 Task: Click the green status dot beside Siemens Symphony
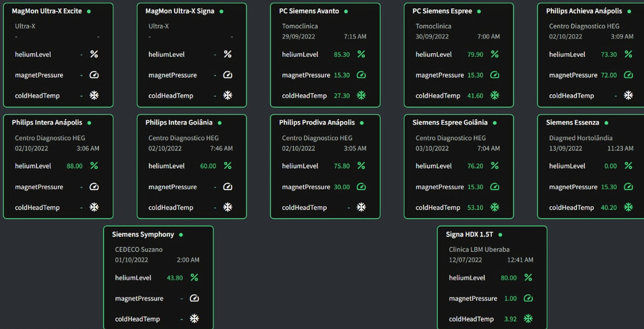point(181,235)
